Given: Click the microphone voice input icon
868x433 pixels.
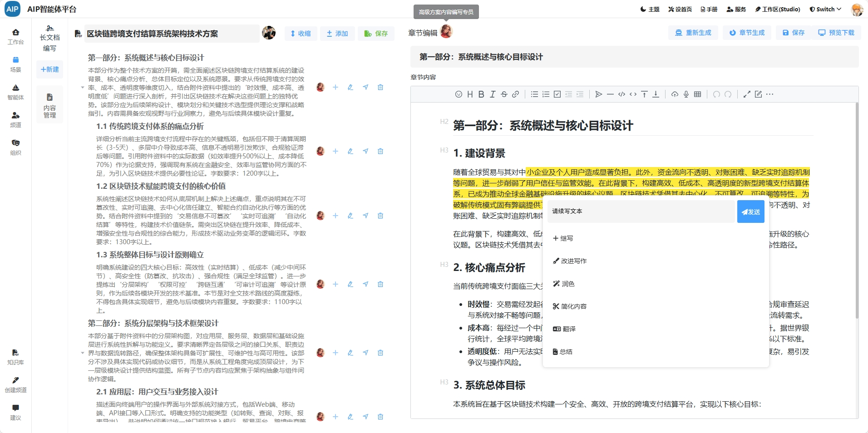Looking at the screenshot, I should [686, 94].
